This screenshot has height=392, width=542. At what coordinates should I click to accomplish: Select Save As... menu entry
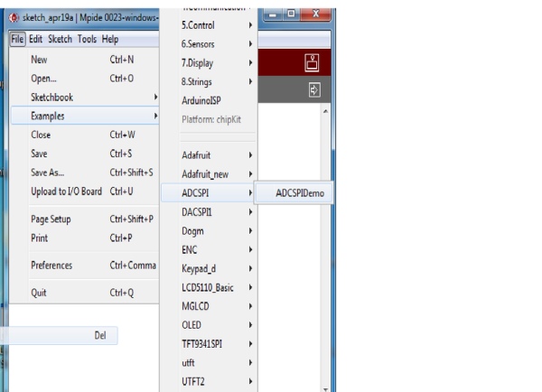85,173
